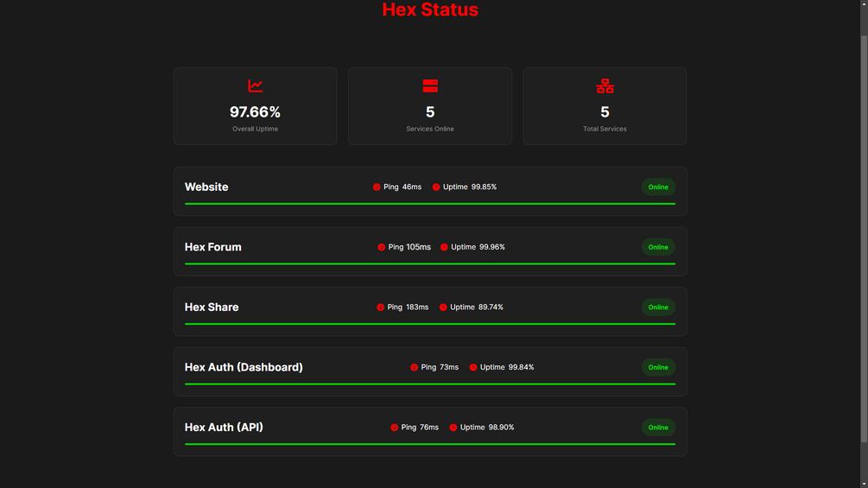Click the Total Services label
868x488 pixels.
pyautogui.click(x=605, y=129)
